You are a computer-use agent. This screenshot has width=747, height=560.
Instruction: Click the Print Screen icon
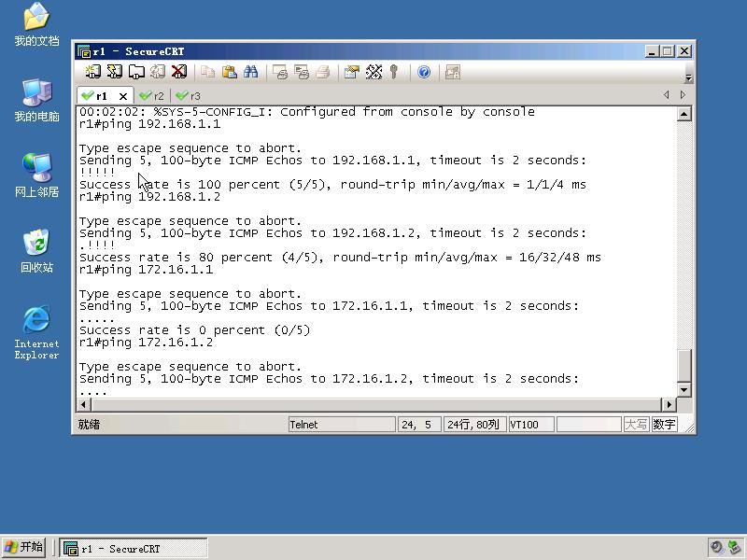pos(280,72)
